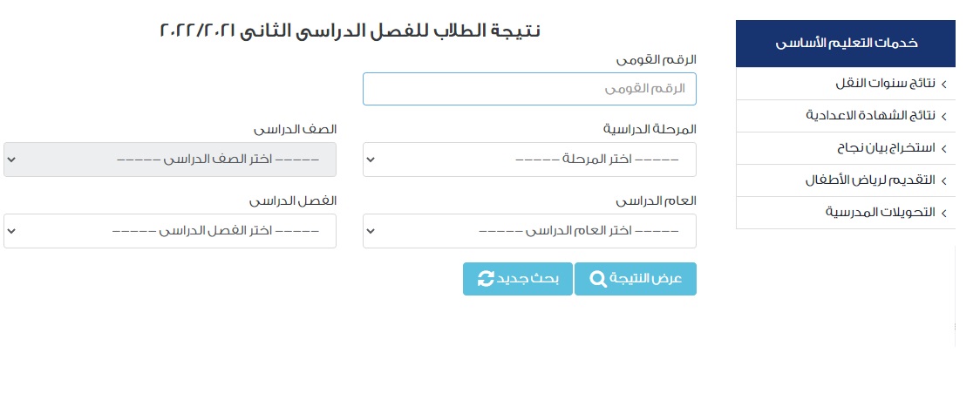Image resolution: width=980 pixels, height=394 pixels.
Task: Click the عرض النتيجة button
Action: pyautogui.click(x=635, y=279)
